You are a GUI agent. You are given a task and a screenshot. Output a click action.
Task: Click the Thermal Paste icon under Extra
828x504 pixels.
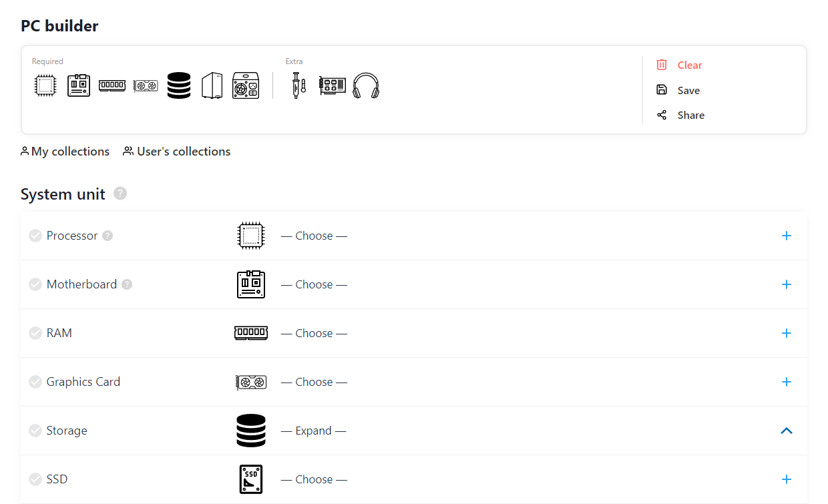[298, 85]
